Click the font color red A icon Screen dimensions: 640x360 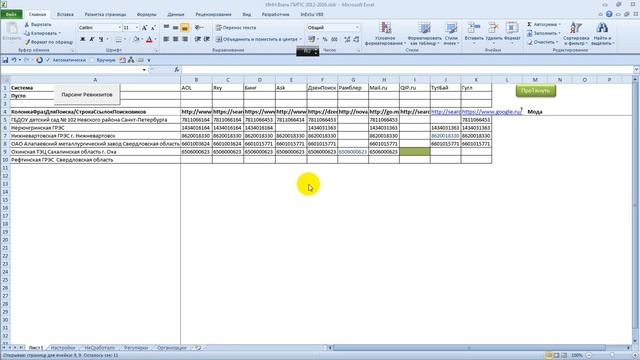tap(149, 39)
